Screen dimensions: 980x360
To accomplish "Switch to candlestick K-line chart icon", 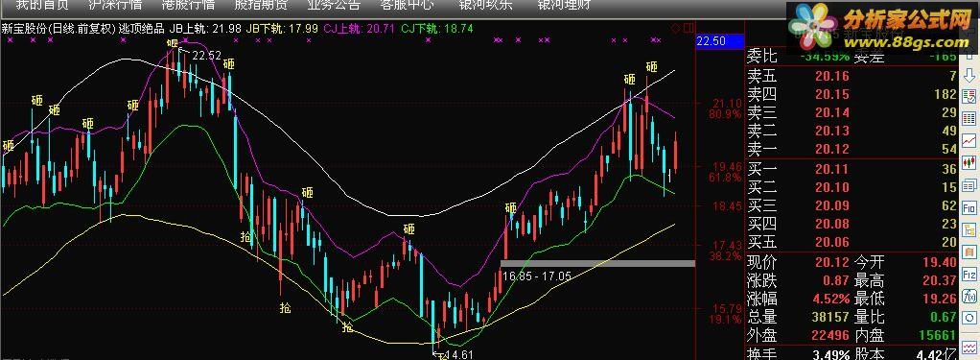I will 969,162.
